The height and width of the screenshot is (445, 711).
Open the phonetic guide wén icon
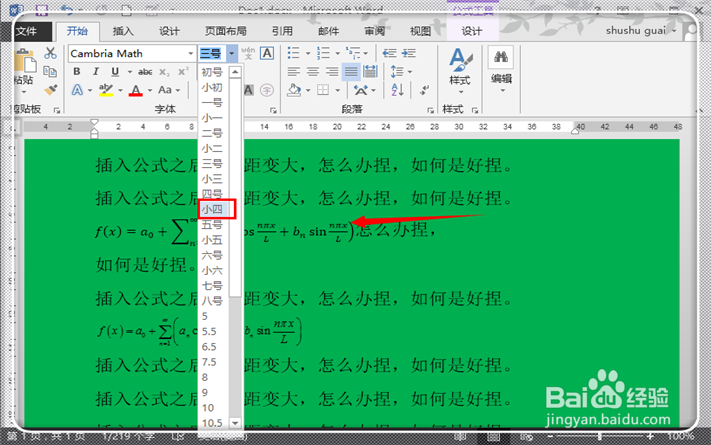coord(248,53)
